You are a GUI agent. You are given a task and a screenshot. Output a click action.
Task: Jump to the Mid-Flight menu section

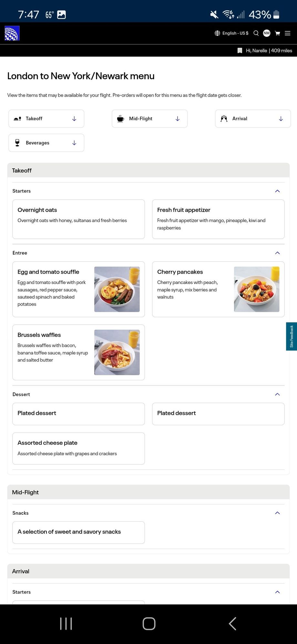149,119
